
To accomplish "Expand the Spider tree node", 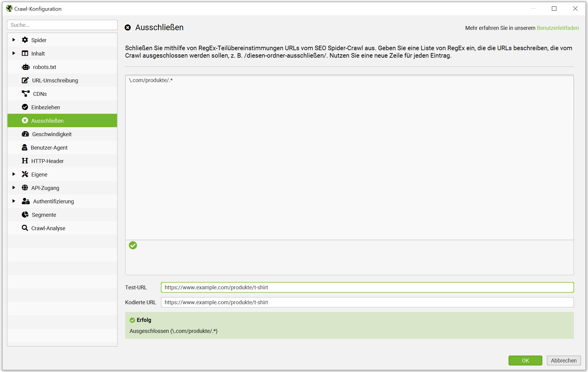I will [x=14, y=40].
